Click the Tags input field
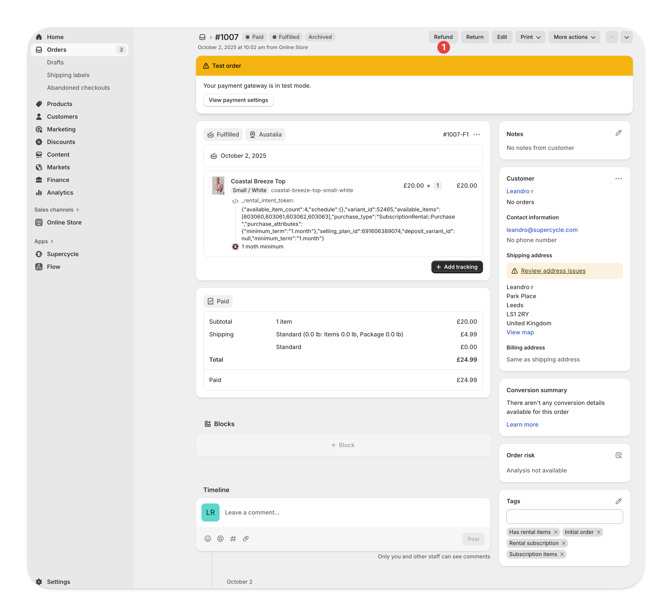The image size is (672, 616). click(564, 517)
